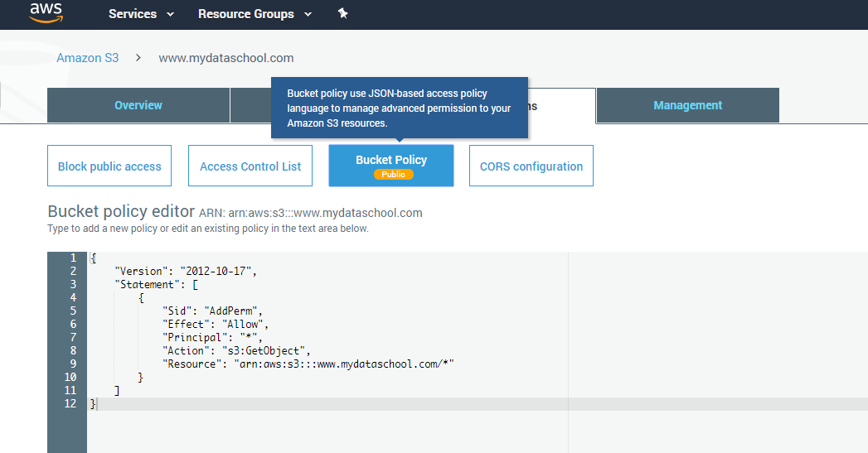868x453 pixels.
Task: Open the CORS configuration section
Action: tap(531, 166)
